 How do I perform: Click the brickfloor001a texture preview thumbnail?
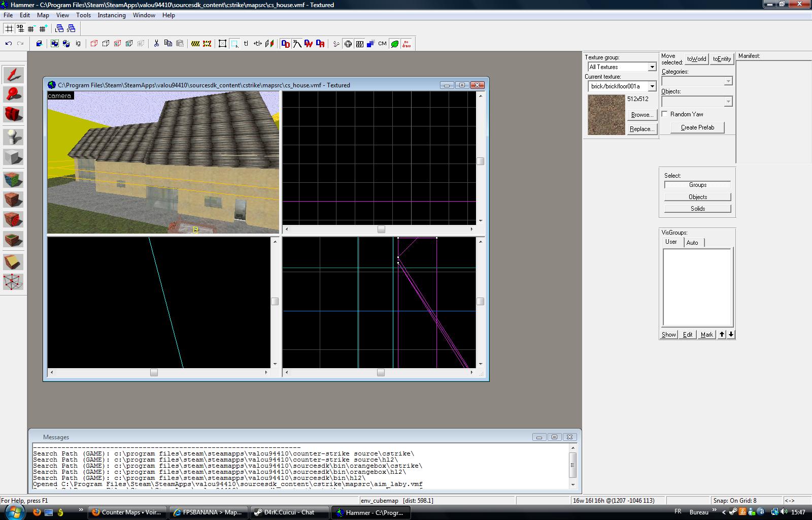606,115
